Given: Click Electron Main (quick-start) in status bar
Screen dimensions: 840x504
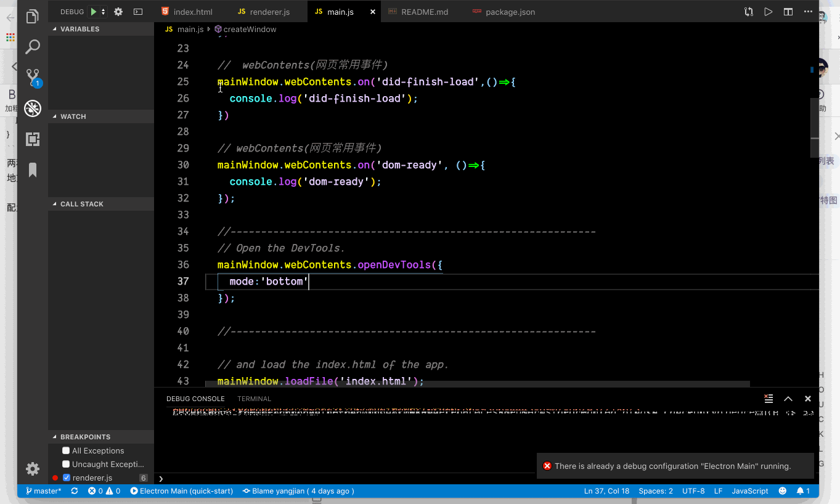Looking at the screenshot, I should click(x=182, y=491).
